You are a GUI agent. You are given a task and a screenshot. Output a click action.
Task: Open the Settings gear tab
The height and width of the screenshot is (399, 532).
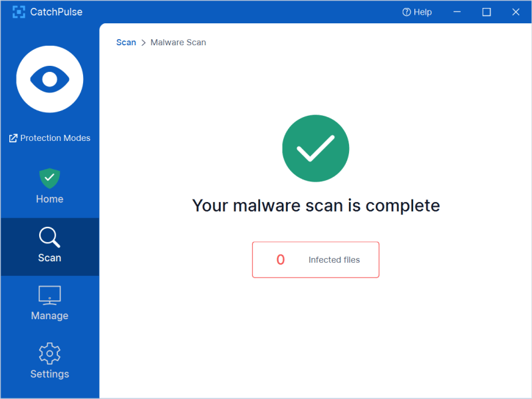[x=50, y=360]
